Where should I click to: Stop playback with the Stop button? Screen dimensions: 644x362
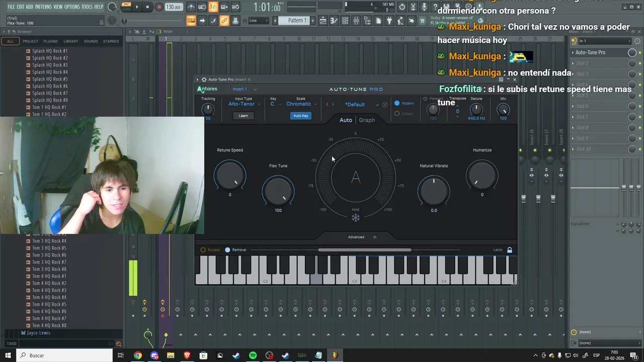(x=147, y=7)
